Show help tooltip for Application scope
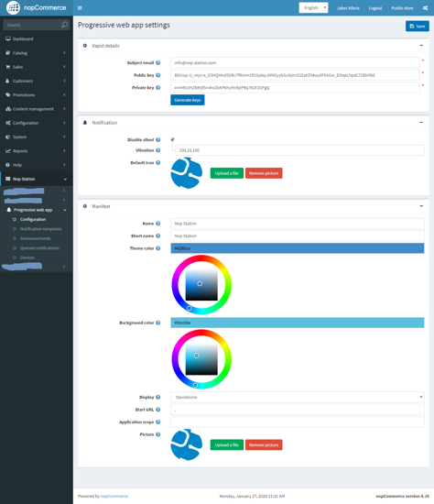 click(158, 422)
